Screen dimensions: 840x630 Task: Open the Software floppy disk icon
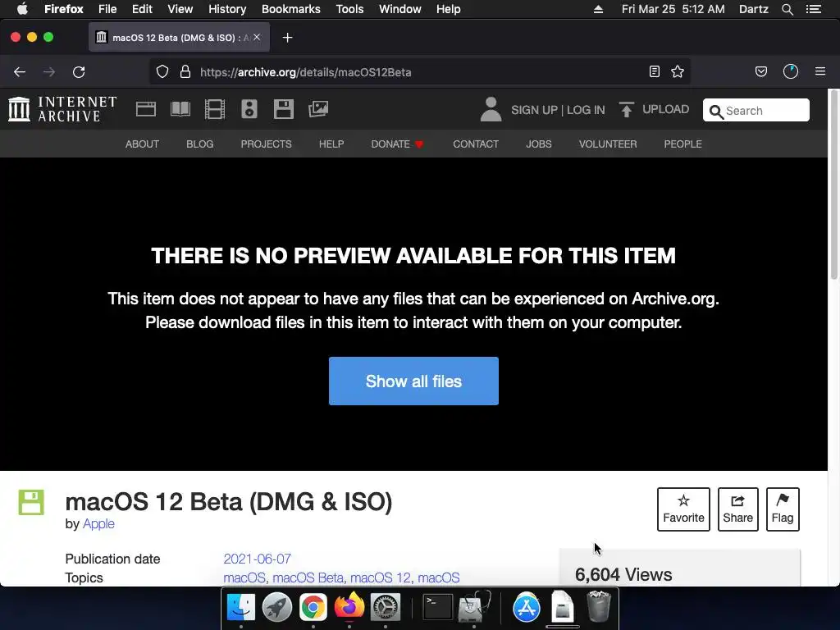coord(283,109)
